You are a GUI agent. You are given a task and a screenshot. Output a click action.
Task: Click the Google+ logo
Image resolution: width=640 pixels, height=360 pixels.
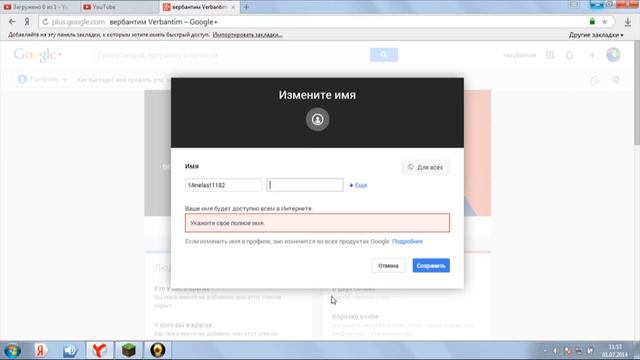38,54
